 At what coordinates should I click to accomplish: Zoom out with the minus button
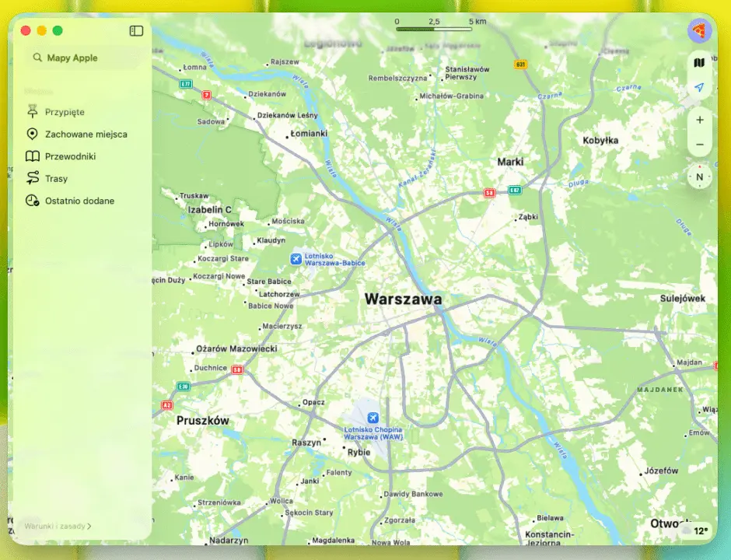pyautogui.click(x=699, y=145)
